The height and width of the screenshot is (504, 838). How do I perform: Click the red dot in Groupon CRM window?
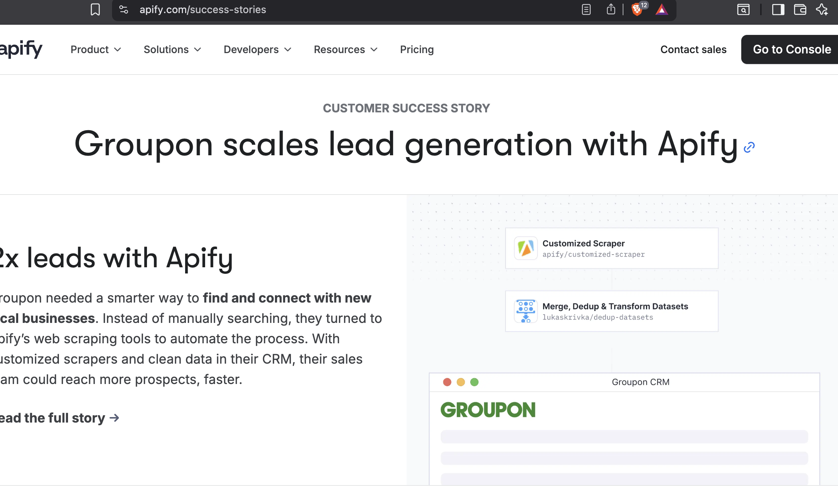click(447, 382)
